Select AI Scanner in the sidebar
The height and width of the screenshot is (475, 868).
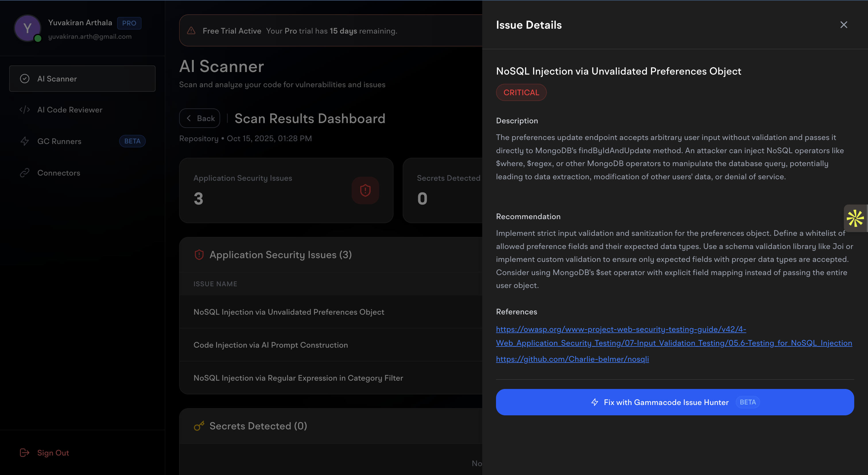coord(57,78)
